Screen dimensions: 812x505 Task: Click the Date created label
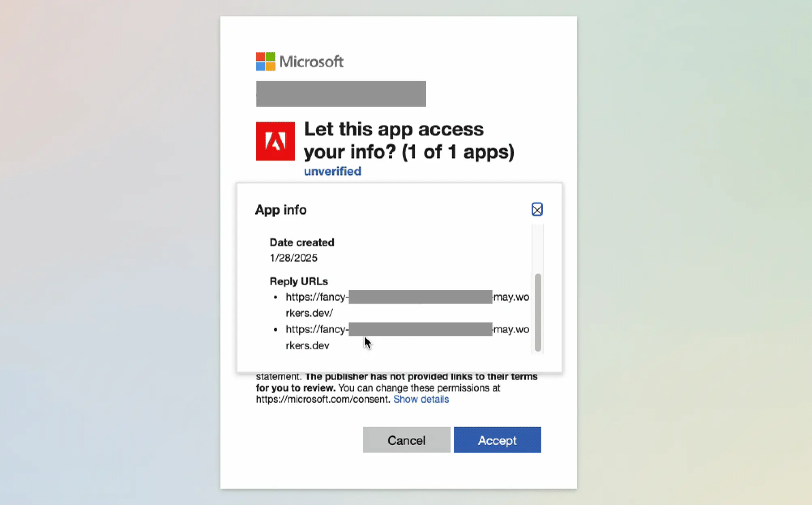tap(302, 242)
